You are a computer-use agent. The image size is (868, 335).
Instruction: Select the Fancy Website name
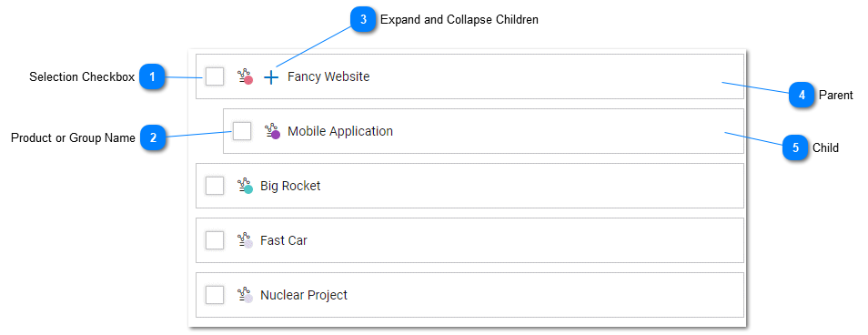pyautogui.click(x=328, y=76)
